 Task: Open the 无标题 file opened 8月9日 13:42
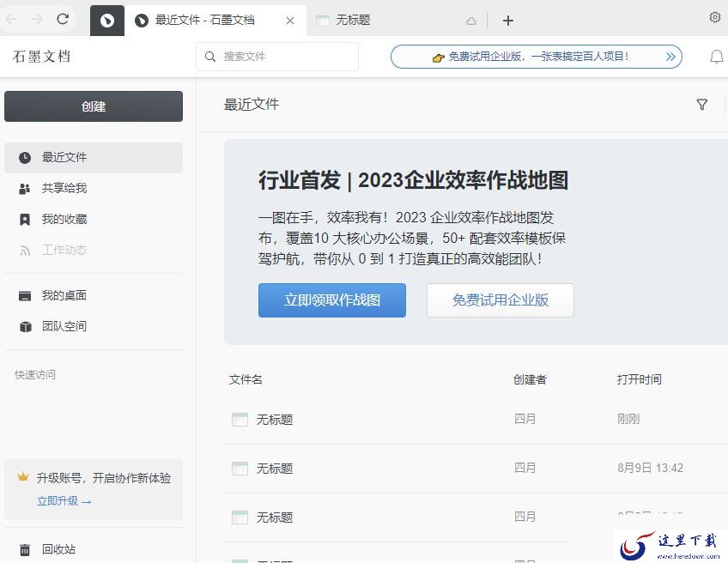[x=275, y=469]
